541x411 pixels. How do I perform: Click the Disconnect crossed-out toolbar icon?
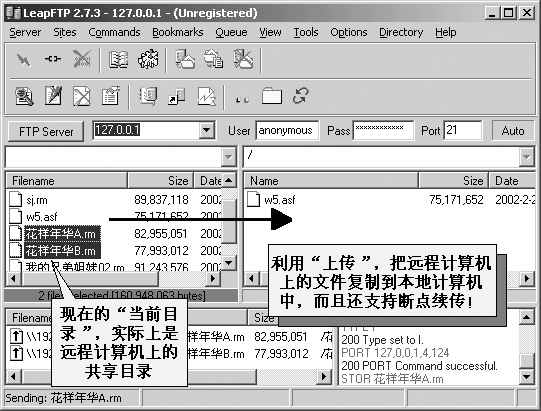click(82, 59)
